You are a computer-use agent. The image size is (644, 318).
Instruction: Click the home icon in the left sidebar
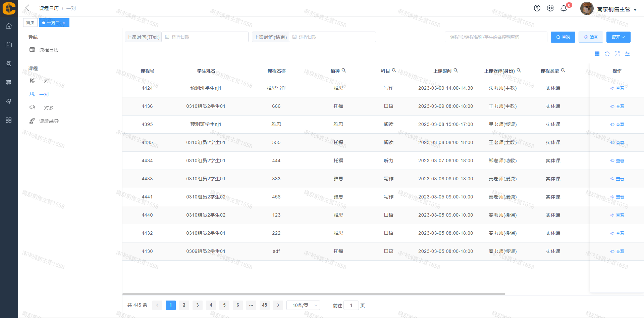pos(9,26)
